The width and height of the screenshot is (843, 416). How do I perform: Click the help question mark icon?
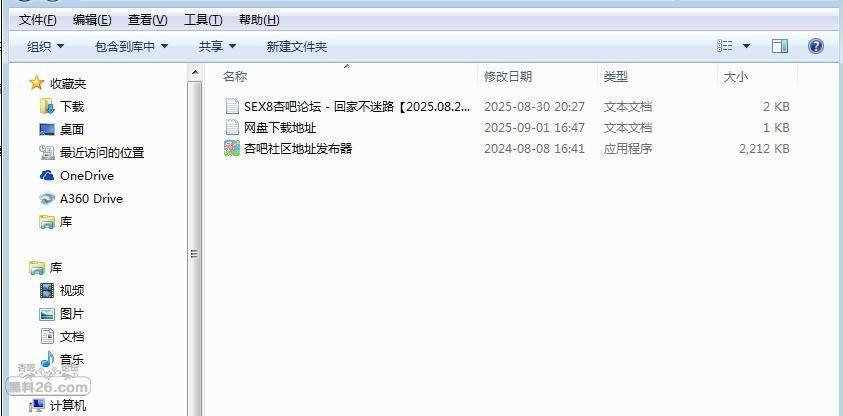tap(816, 46)
